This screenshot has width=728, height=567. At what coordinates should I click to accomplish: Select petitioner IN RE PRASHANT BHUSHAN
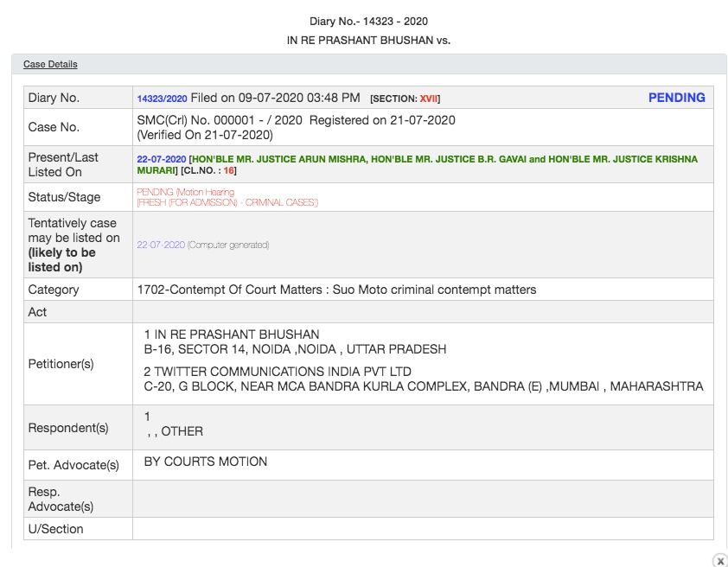coord(236,334)
